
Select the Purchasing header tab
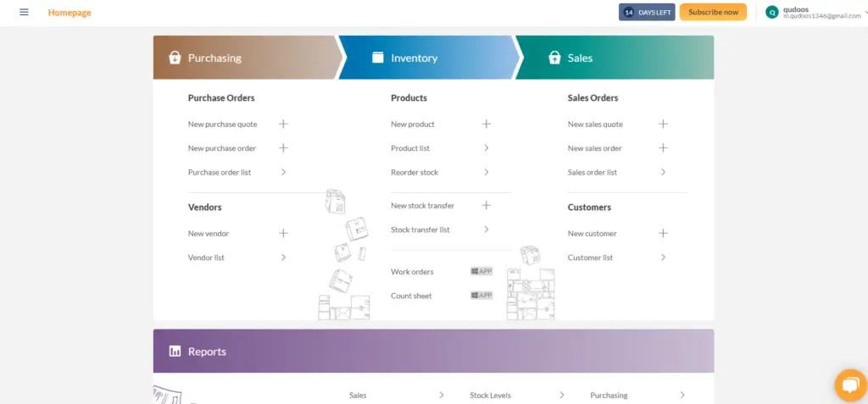[247, 58]
